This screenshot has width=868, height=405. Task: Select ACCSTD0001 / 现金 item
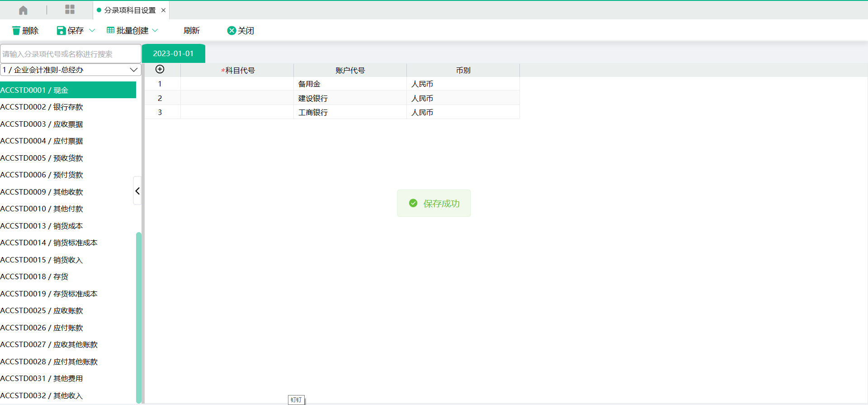tap(68, 90)
